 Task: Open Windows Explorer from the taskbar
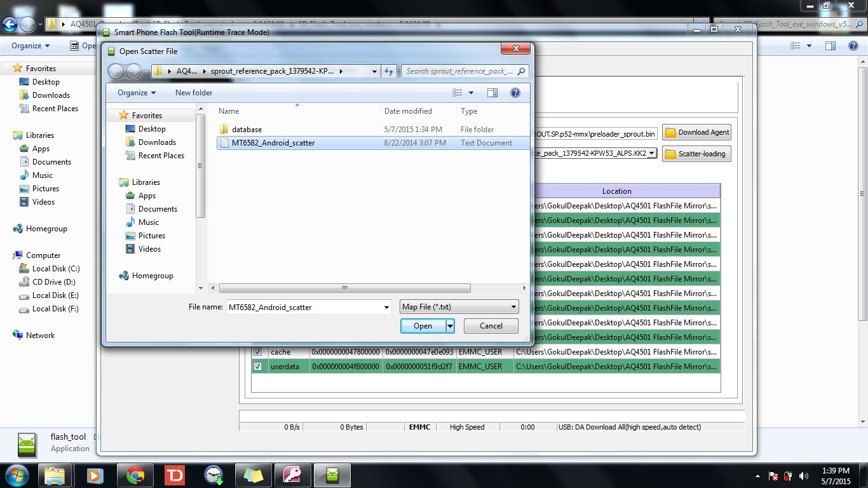(55, 475)
